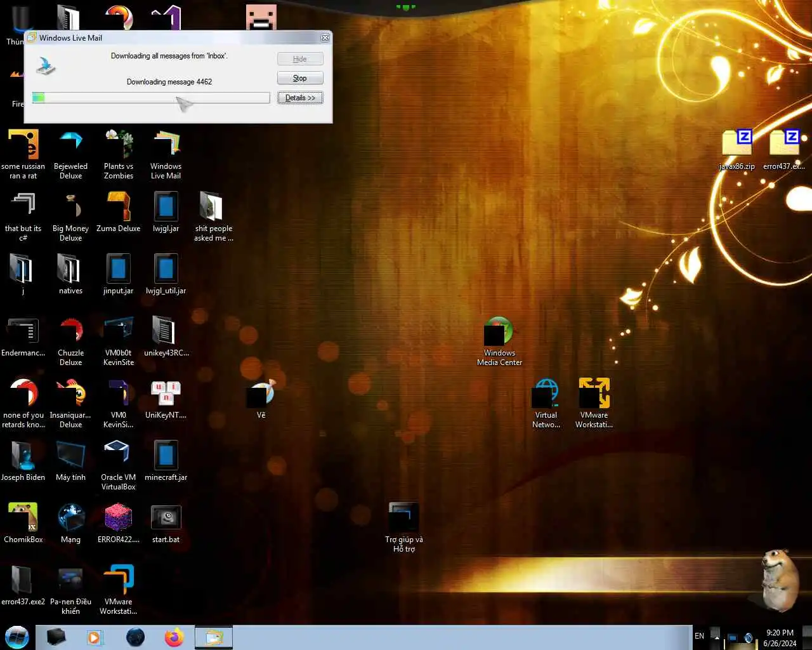Open the 'shit people asked me' folder

(213, 216)
